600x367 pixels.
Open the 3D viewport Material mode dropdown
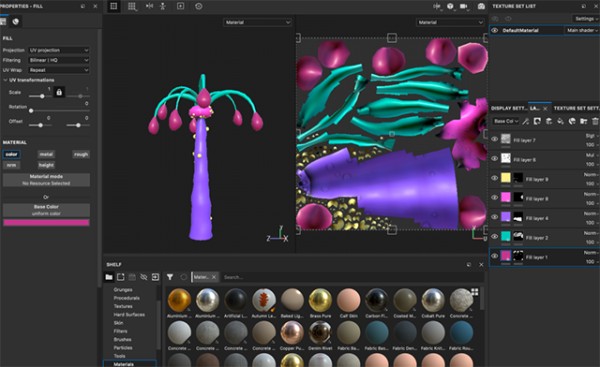pyautogui.click(x=257, y=22)
